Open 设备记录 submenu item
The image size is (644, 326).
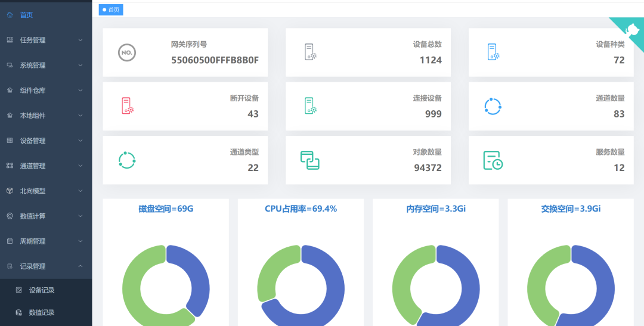coord(42,290)
